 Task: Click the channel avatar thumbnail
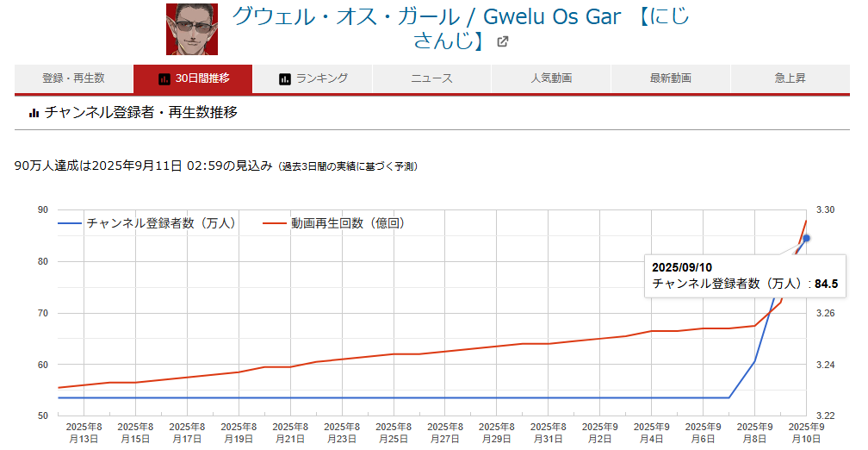pos(192,28)
